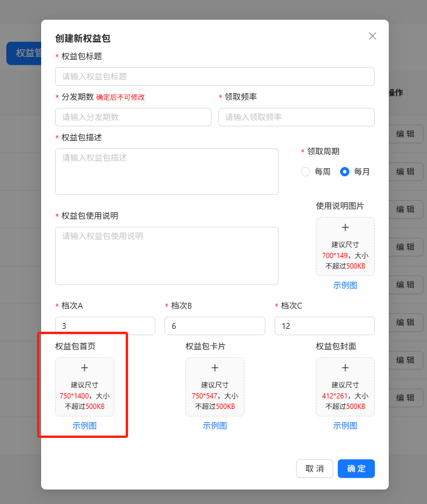Viewport: 427px width, 504px height.
Task: Click plus icon under 权益包卡片
Action: [215, 368]
